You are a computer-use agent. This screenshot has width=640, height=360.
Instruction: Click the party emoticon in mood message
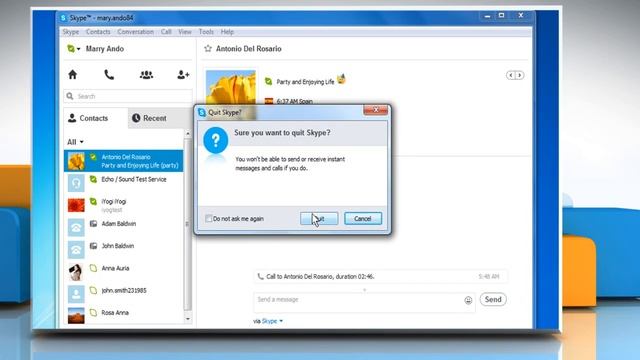(341, 79)
